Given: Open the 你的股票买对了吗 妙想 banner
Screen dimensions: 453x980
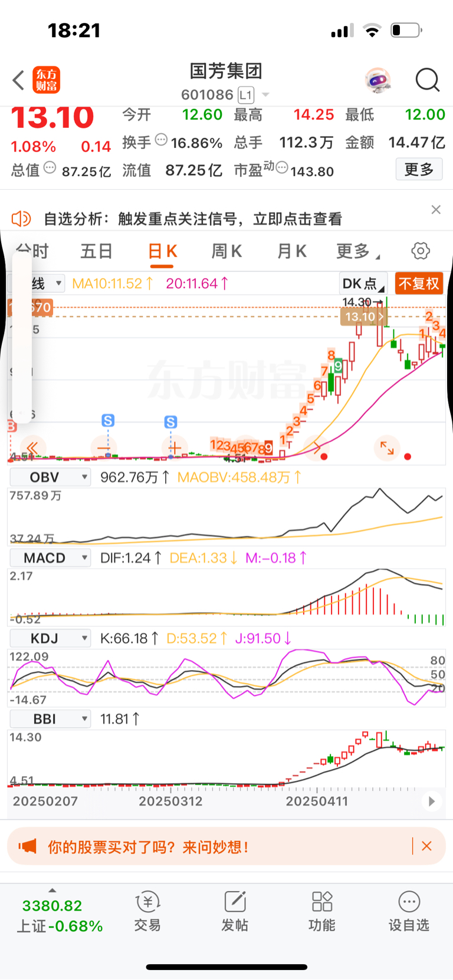Looking at the screenshot, I should point(226,847).
